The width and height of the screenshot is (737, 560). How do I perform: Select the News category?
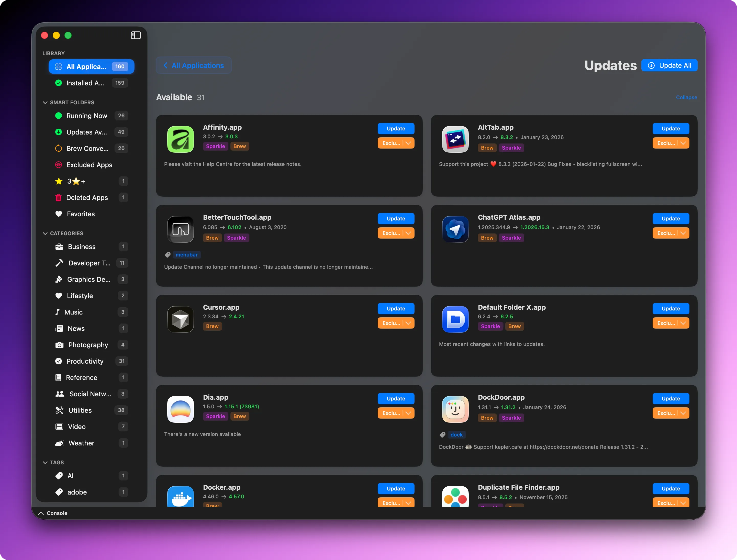[91, 328]
